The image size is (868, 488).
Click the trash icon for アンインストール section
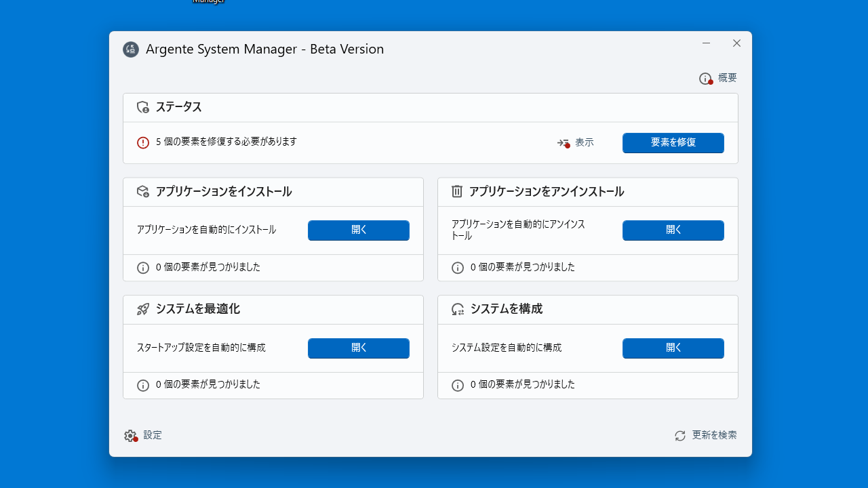click(x=457, y=190)
